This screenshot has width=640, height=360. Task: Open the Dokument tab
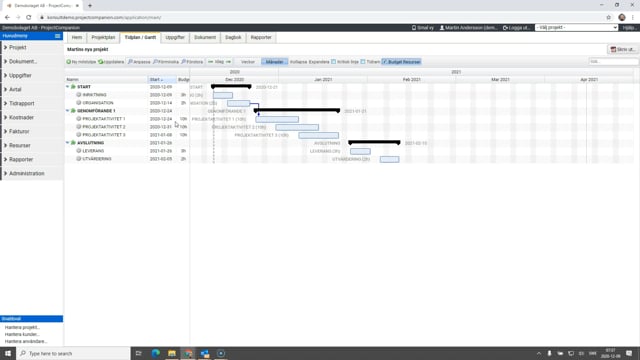click(205, 38)
